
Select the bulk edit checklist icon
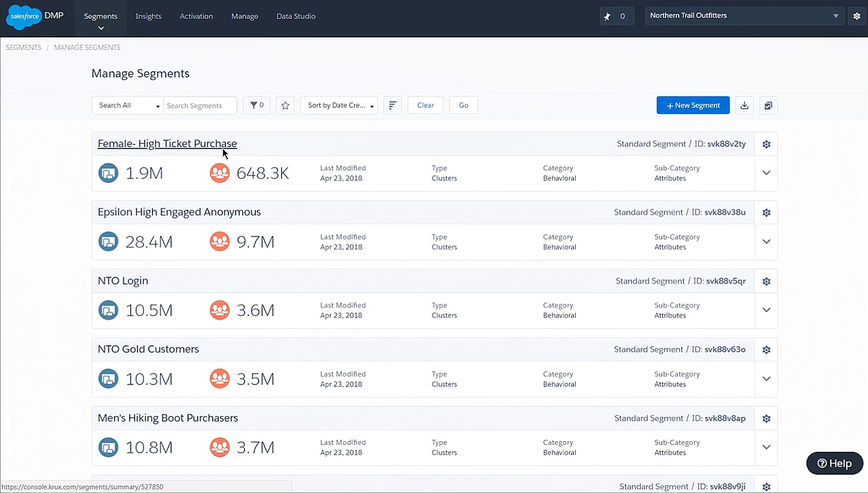[768, 105]
